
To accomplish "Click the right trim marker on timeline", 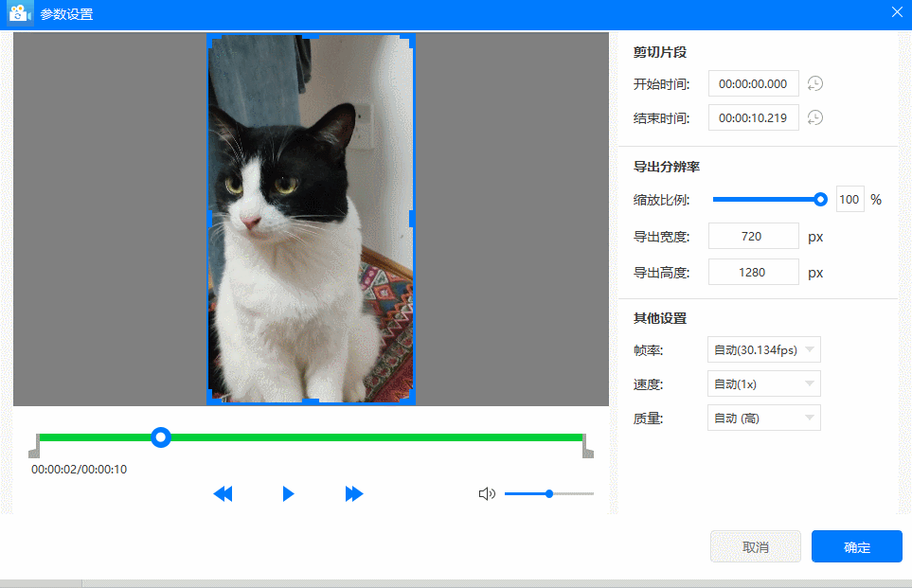I will point(587,446).
